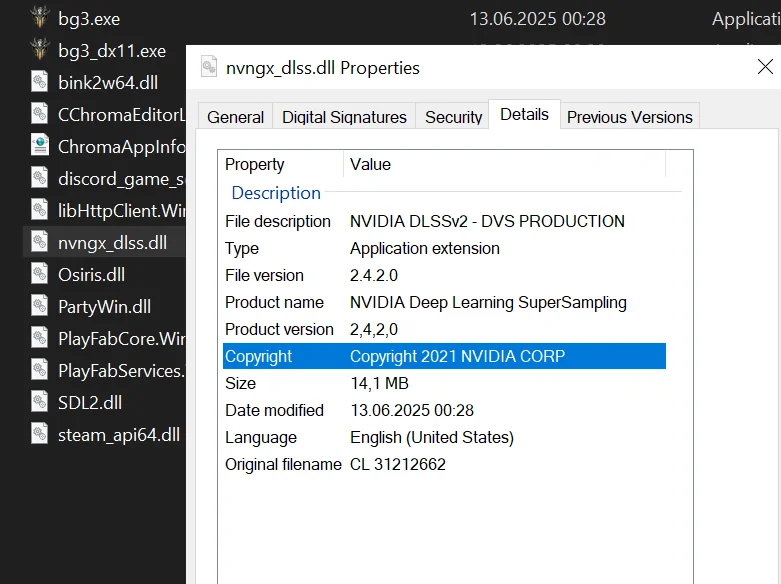Select the Osiris.dll file icon
The image size is (781, 584).
coord(40,274)
